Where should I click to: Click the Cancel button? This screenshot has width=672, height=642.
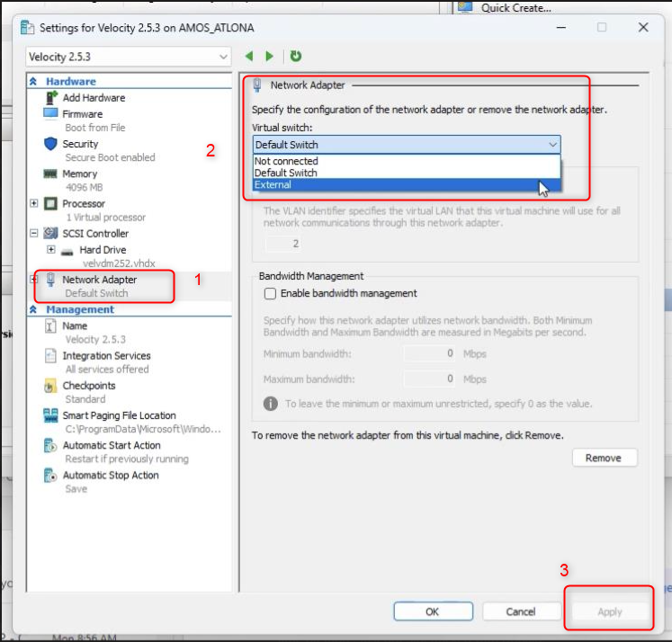coord(521,611)
